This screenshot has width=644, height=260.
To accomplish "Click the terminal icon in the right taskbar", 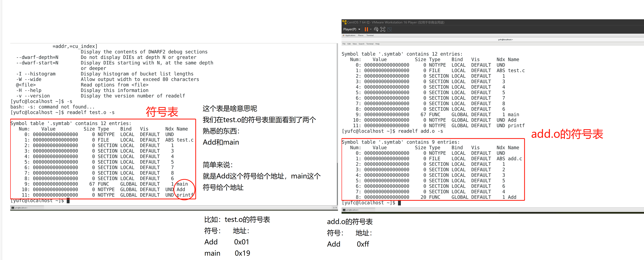I will (x=344, y=210).
